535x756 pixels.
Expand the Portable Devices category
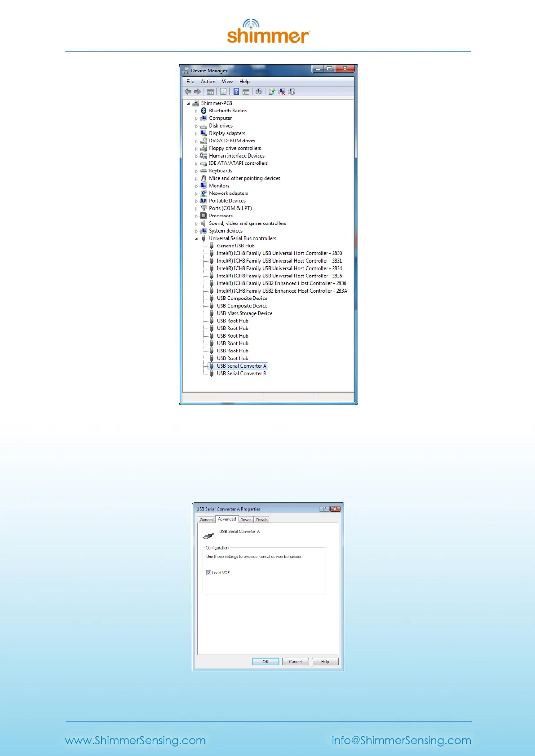point(196,201)
